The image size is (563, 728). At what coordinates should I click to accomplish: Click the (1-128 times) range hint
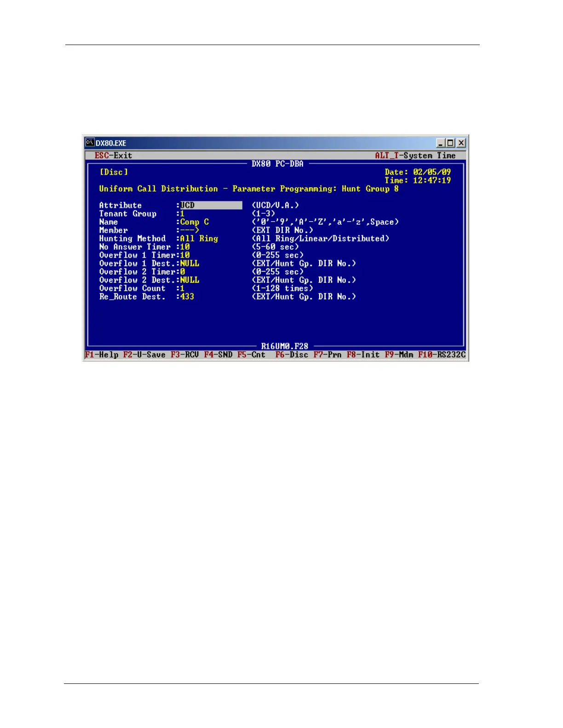point(282,288)
